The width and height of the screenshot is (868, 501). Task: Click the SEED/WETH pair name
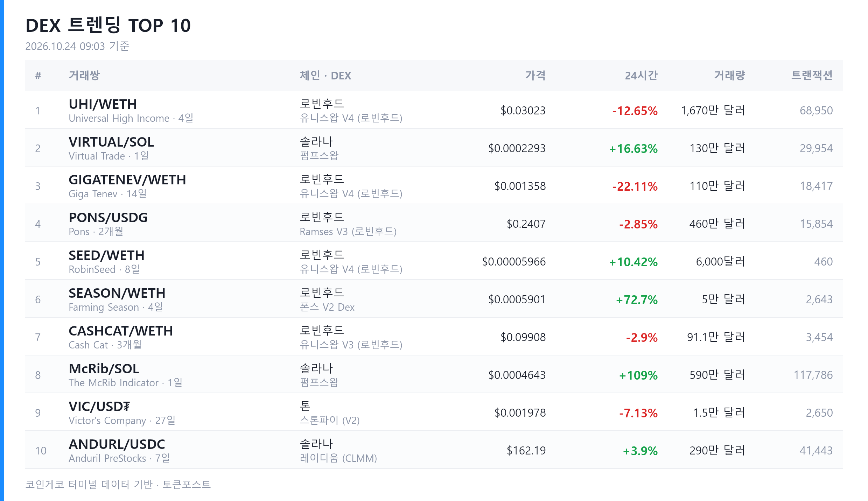tap(106, 255)
